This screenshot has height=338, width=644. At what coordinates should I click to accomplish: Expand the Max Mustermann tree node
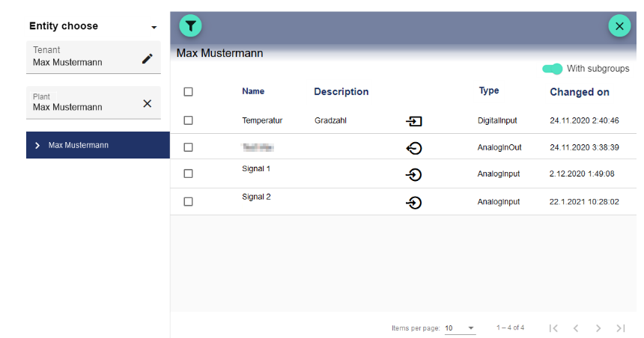tap(37, 145)
